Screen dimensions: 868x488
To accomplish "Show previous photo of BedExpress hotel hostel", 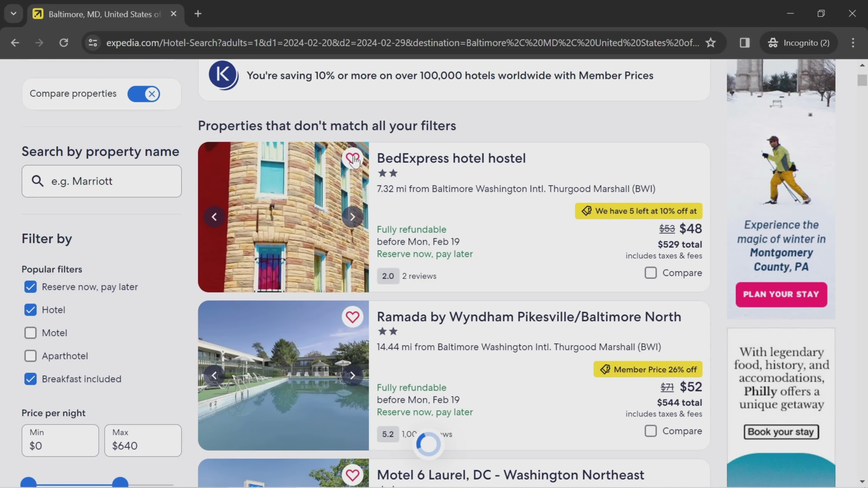I will (214, 217).
